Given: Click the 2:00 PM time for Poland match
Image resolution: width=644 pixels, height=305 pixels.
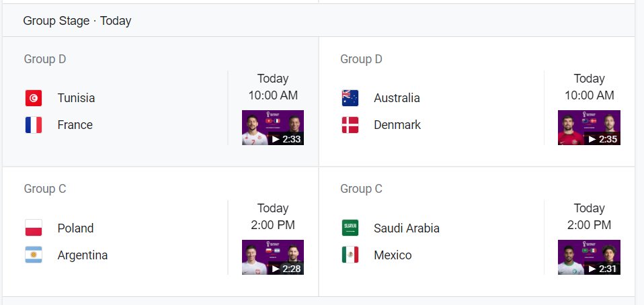Looking at the screenshot, I should tap(273, 225).
